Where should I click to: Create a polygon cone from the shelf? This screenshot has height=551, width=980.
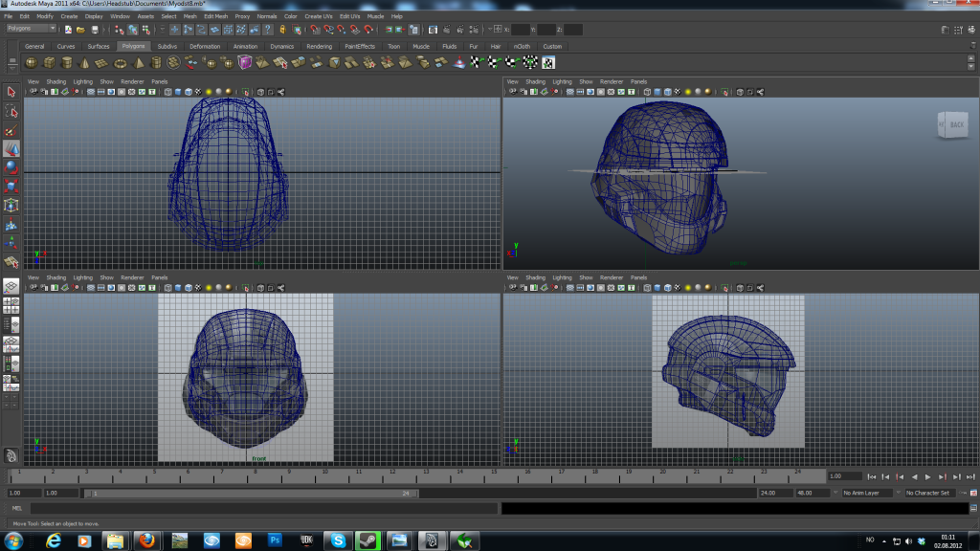84,62
